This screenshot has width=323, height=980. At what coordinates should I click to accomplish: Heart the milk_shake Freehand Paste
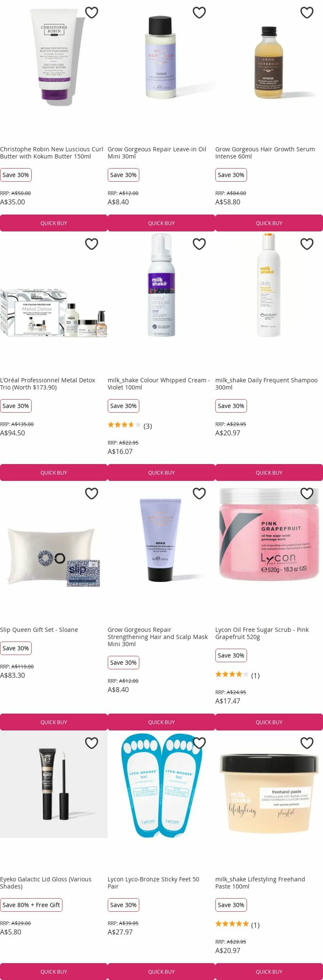[307, 743]
